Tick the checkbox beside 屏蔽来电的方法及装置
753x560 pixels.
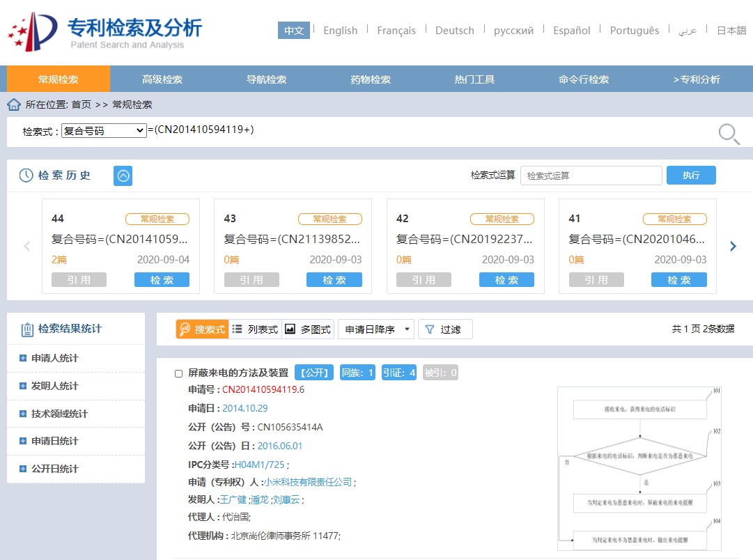tap(178, 373)
